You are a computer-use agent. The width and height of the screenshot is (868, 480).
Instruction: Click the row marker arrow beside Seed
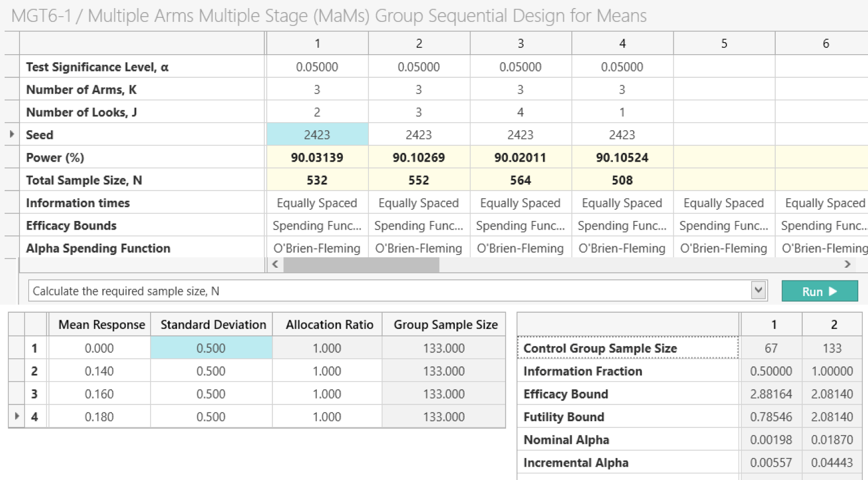pyautogui.click(x=11, y=134)
